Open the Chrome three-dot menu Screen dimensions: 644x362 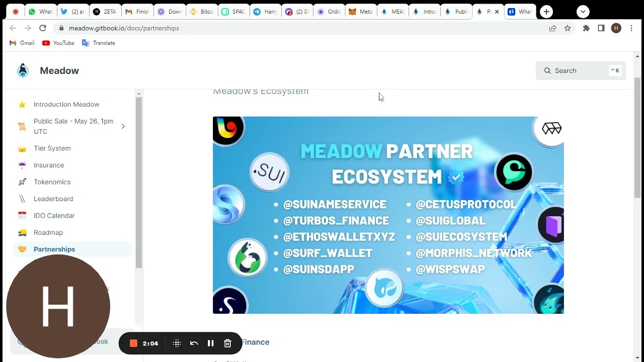[x=631, y=28]
